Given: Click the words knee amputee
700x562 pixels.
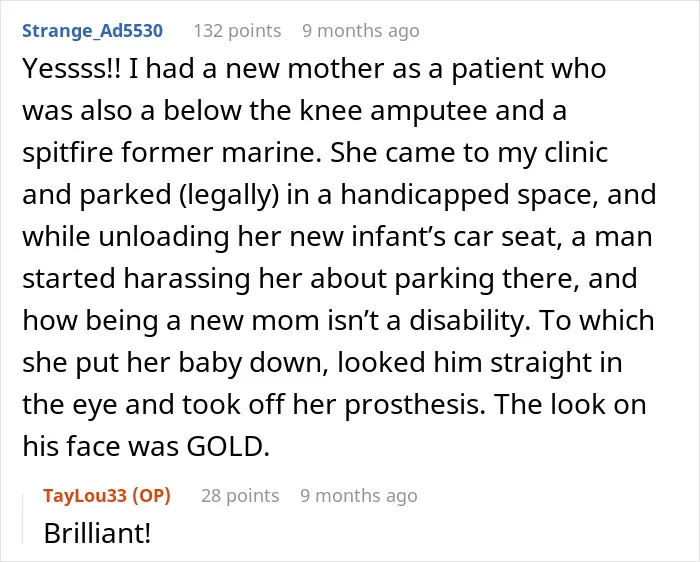Looking at the screenshot, I should tap(393, 111).
